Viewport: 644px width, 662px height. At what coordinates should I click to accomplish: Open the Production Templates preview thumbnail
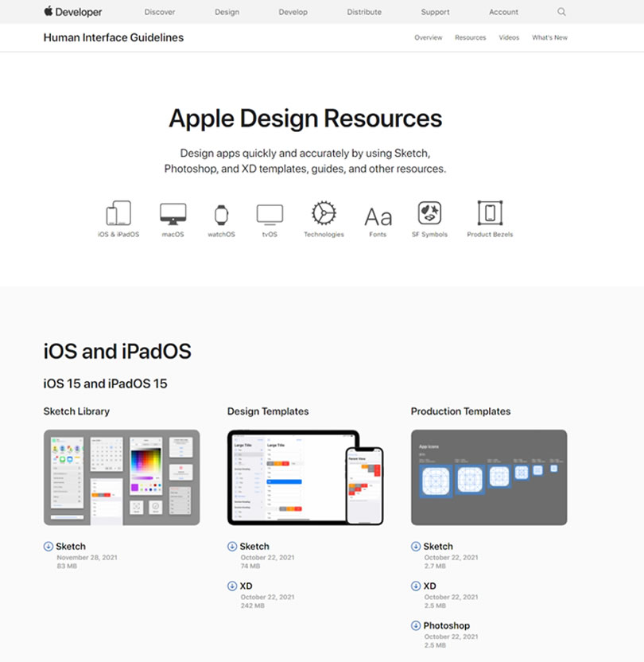click(x=489, y=477)
